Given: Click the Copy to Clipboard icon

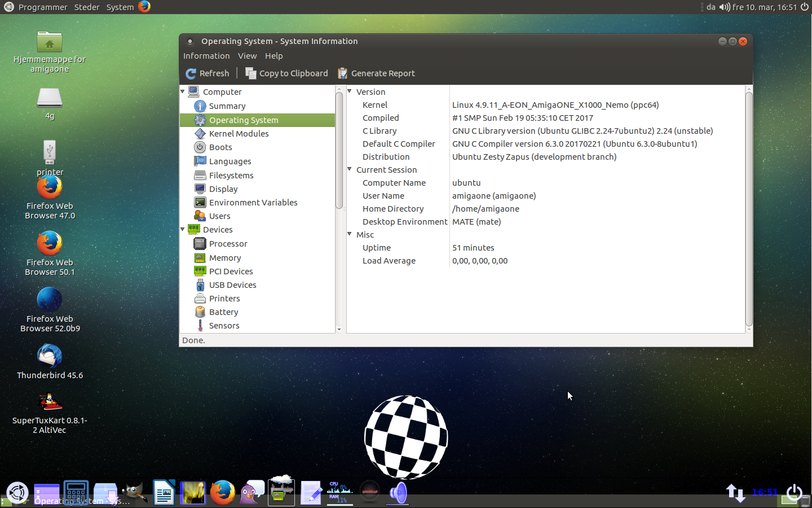Looking at the screenshot, I should coord(250,73).
